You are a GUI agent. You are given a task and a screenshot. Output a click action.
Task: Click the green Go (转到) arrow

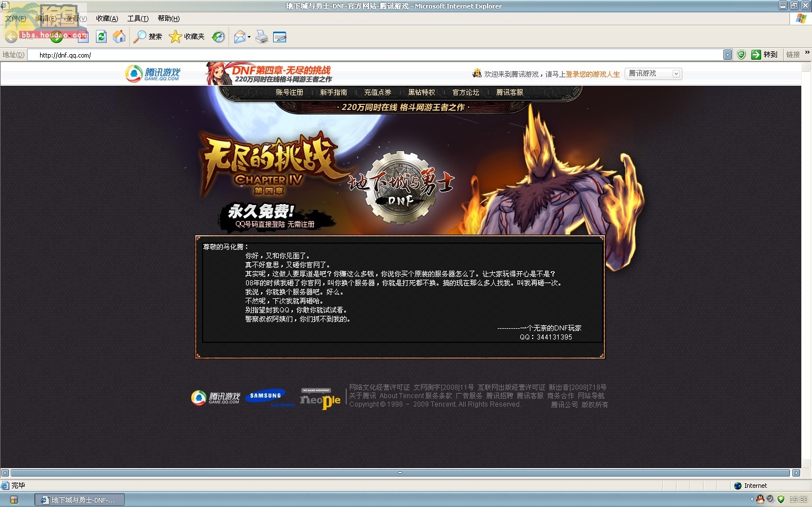click(x=756, y=55)
